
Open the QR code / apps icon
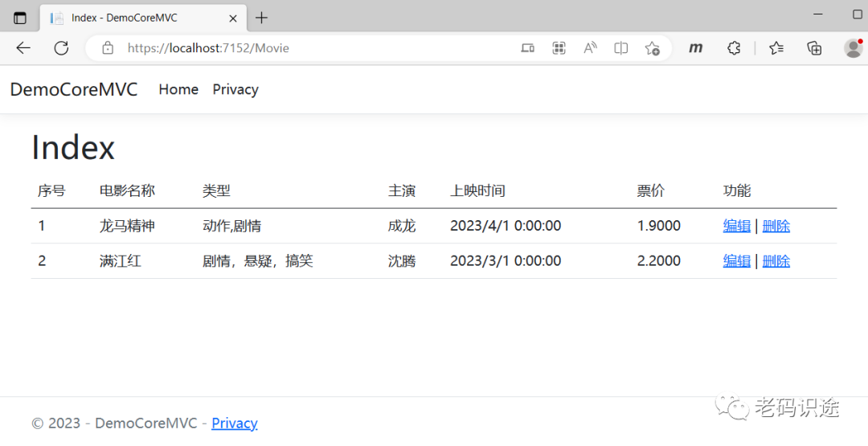(x=559, y=48)
